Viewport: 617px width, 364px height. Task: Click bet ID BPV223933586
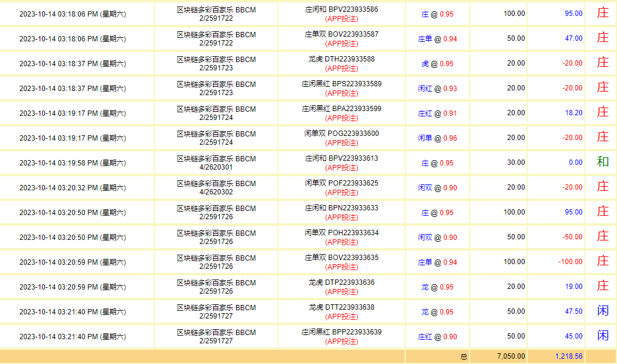click(341, 9)
